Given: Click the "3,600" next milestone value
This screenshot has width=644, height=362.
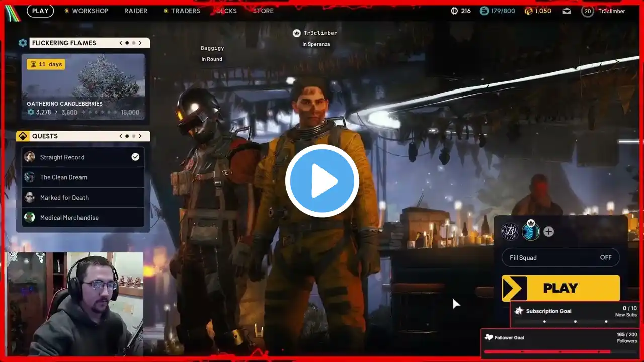Looking at the screenshot, I should tap(69, 113).
